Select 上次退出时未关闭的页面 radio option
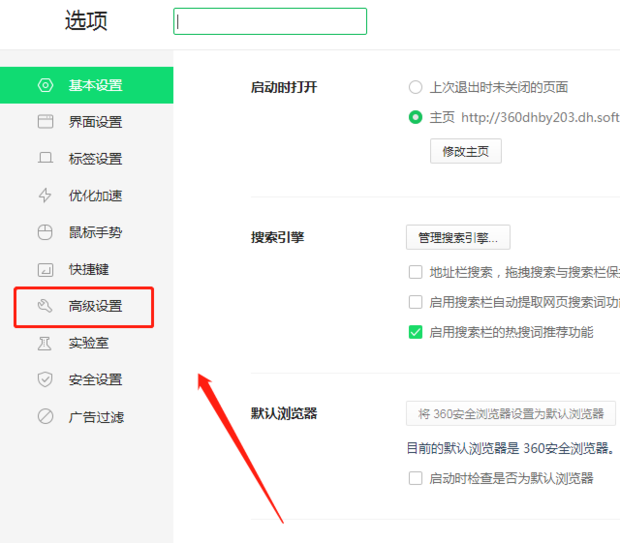 click(416, 87)
